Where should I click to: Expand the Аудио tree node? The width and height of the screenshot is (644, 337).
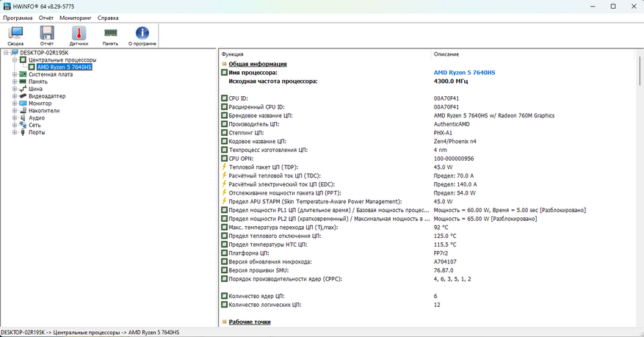click(x=15, y=117)
